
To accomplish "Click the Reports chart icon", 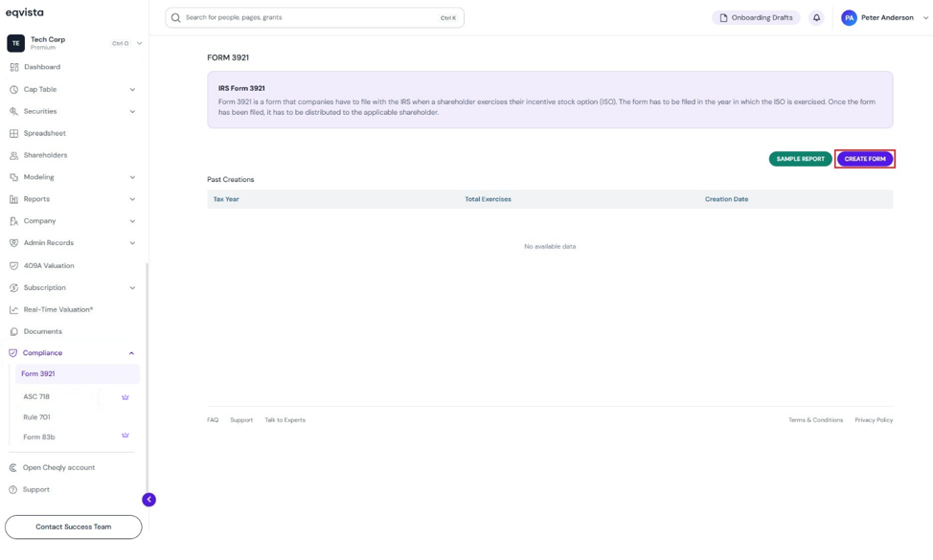I will coord(13,199).
